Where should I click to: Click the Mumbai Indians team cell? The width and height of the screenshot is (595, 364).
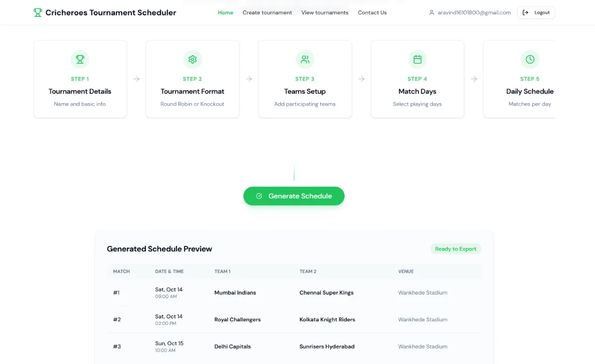point(236,293)
